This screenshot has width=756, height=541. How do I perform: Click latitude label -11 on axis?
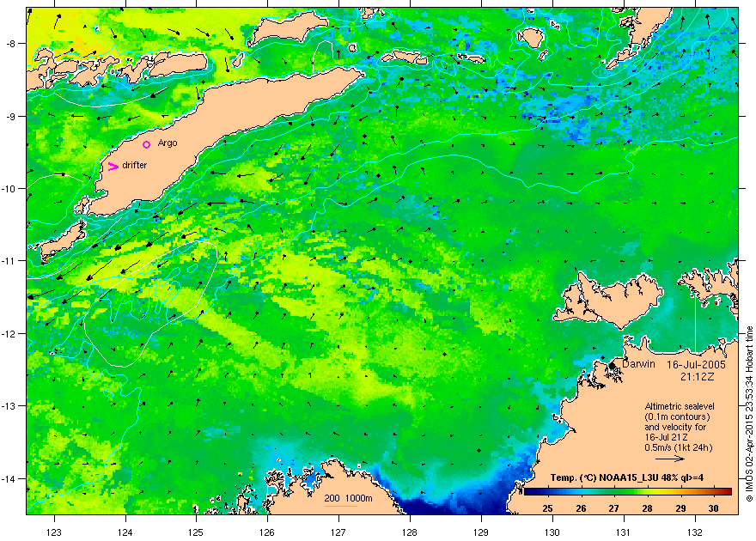(x=9, y=261)
